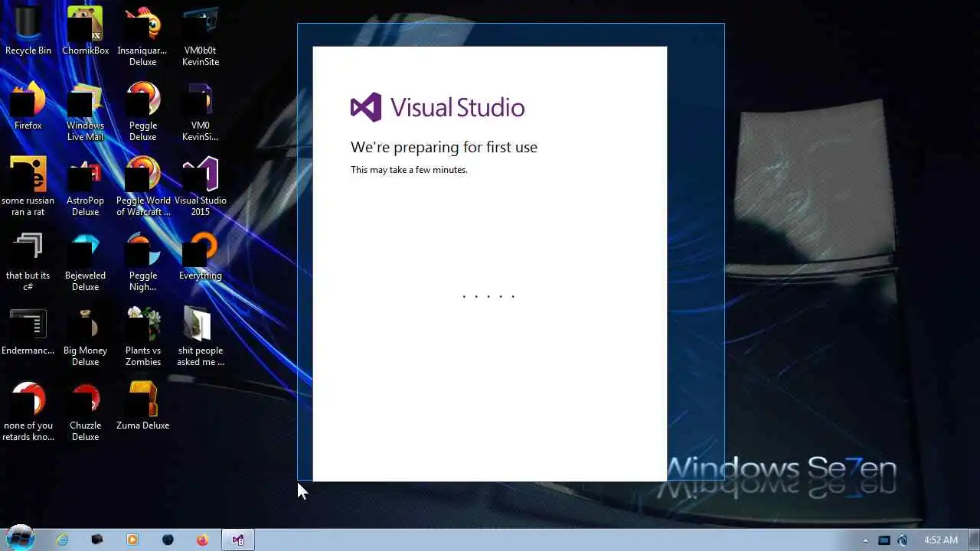Select the Chuzzle Deluxe shortcut
This screenshot has width=980, height=551.
[x=85, y=412]
